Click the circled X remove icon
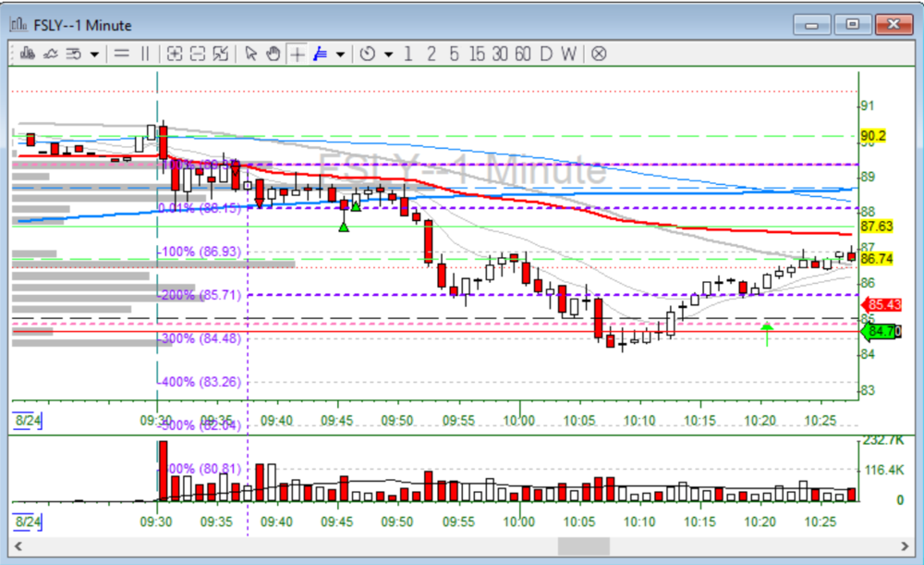This screenshot has width=924, height=565. [599, 54]
